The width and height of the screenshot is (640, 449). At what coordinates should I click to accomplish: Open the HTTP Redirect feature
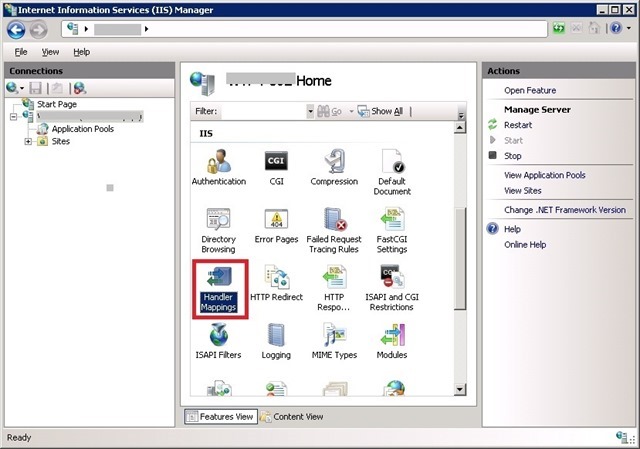pyautogui.click(x=276, y=284)
